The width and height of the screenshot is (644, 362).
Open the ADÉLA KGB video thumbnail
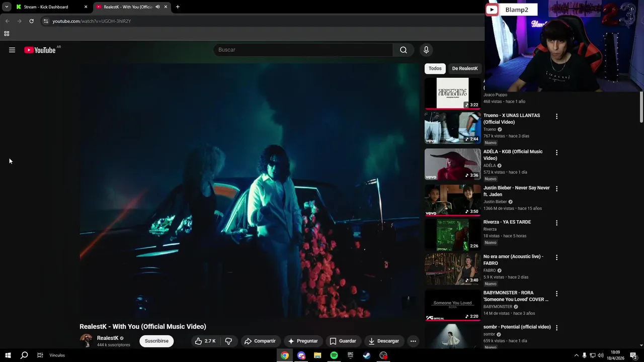click(452, 164)
